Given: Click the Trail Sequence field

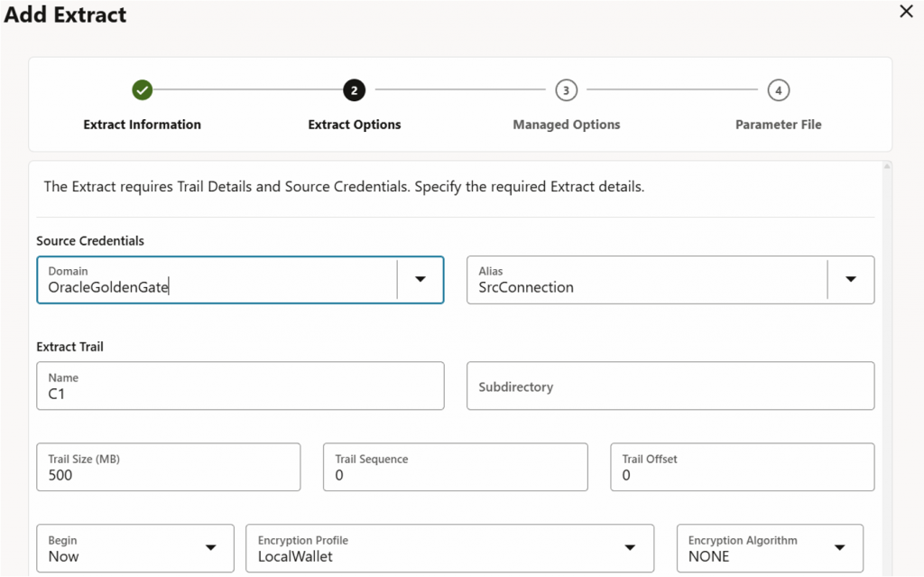Looking at the screenshot, I should click(455, 468).
